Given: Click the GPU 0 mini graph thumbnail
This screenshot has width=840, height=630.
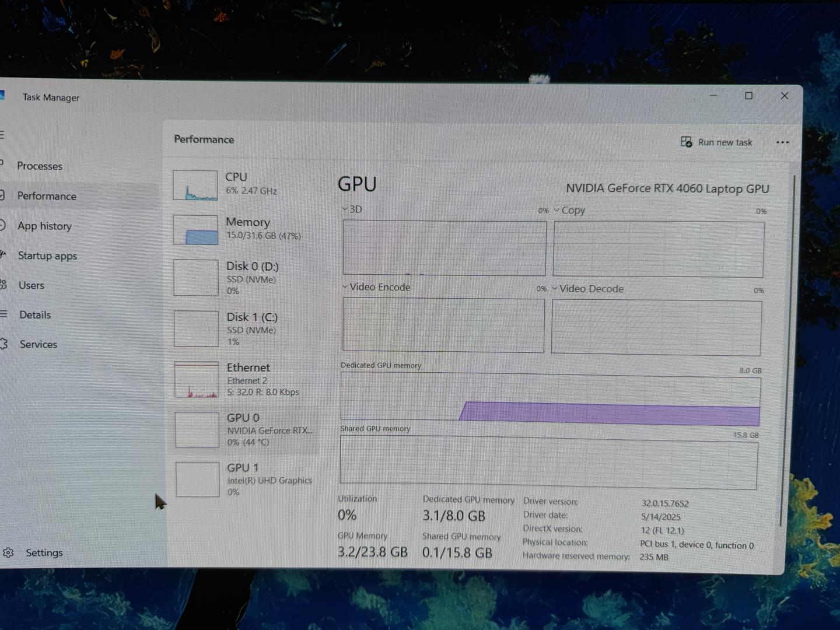Looking at the screenshot, I should [x=197, y=430].
